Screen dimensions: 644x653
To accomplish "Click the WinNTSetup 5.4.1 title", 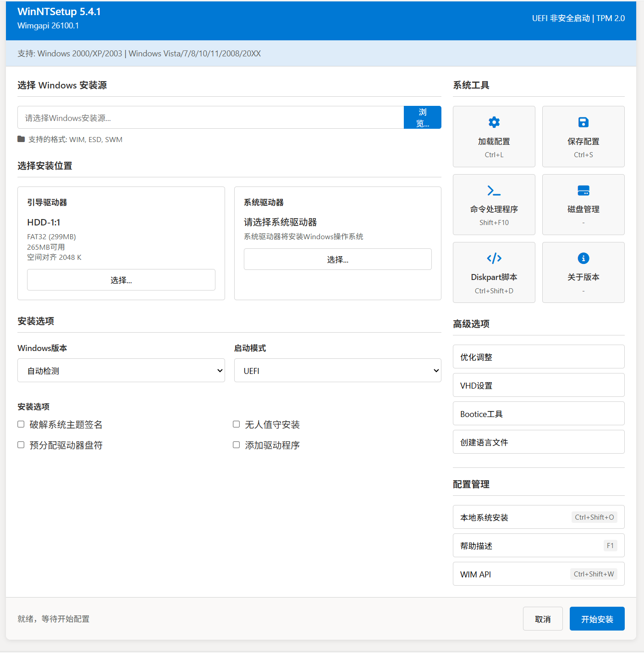I will pos(59,12).
